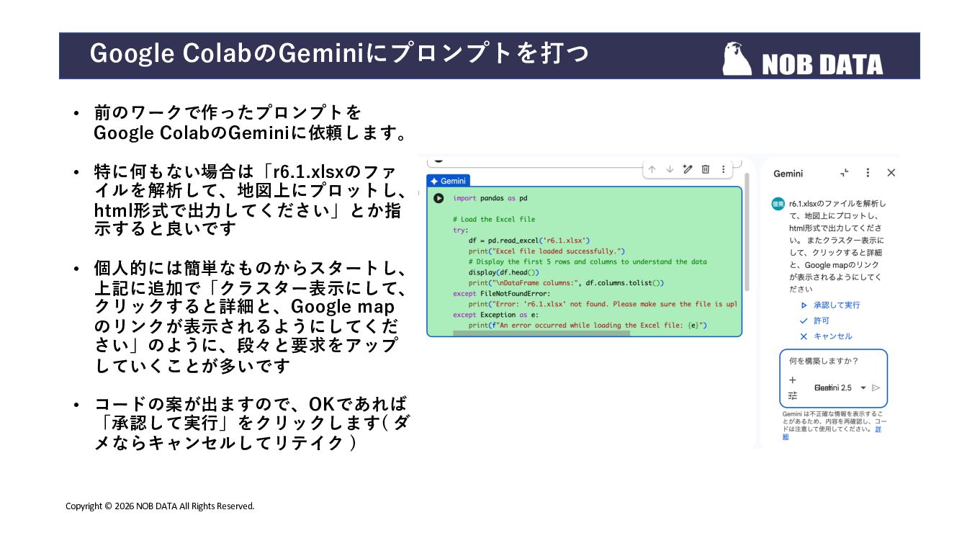Click the user avatar in Gemini chat

coord(778,205)
